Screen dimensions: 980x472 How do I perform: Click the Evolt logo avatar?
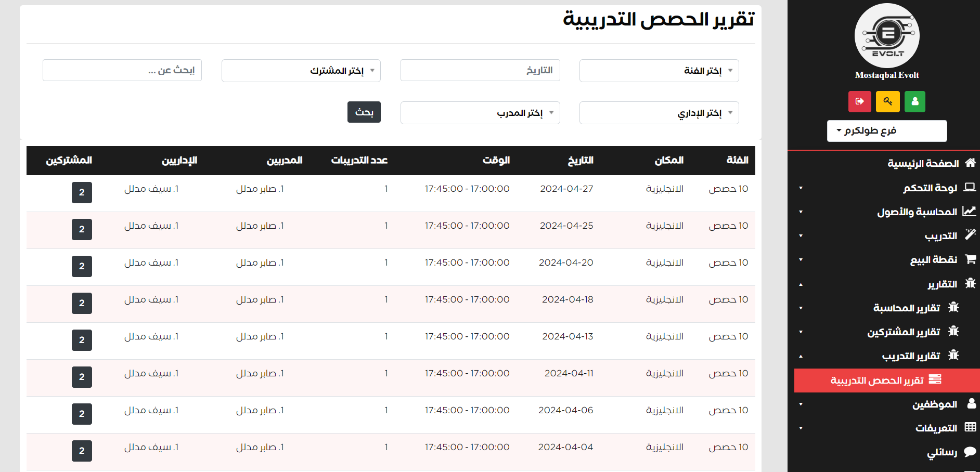(887, 35)
